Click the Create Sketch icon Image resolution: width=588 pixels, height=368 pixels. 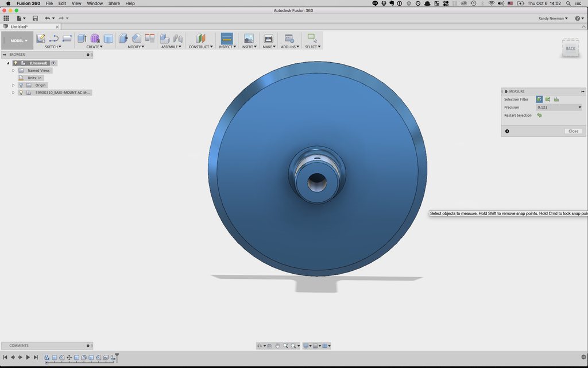point(41,39)
